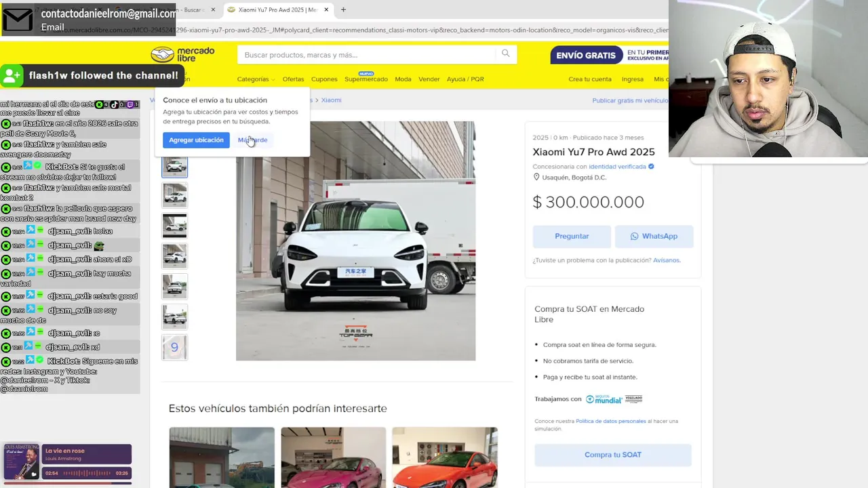Click title Xiaomi Yu7 Pro Awd 2025

point(593,152)
